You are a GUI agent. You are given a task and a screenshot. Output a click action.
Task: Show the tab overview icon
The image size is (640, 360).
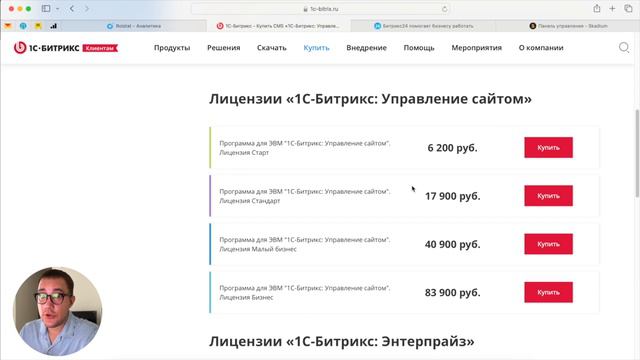click(628, 8)
